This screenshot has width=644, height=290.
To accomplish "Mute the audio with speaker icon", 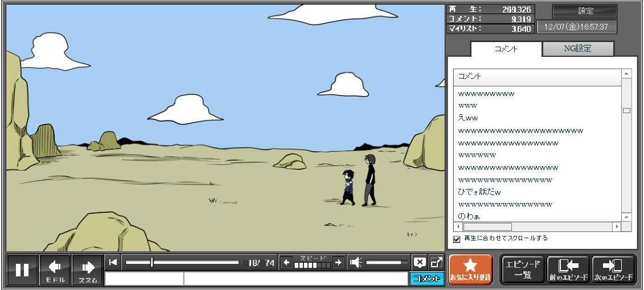I will click(x=356, y=262).
